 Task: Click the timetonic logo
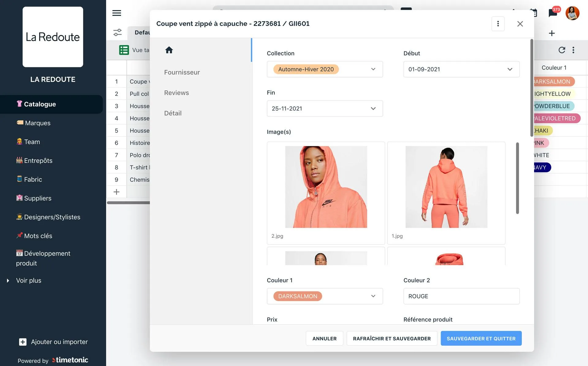(70, 360)
